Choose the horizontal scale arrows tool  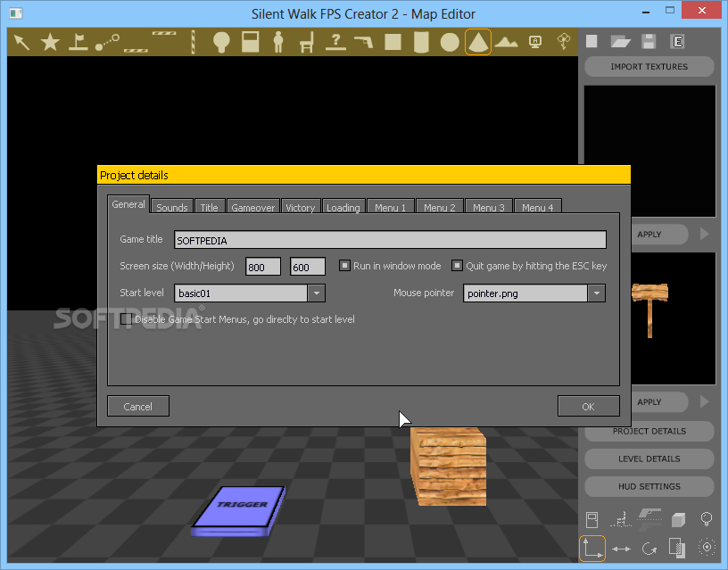tap(621, 549)
